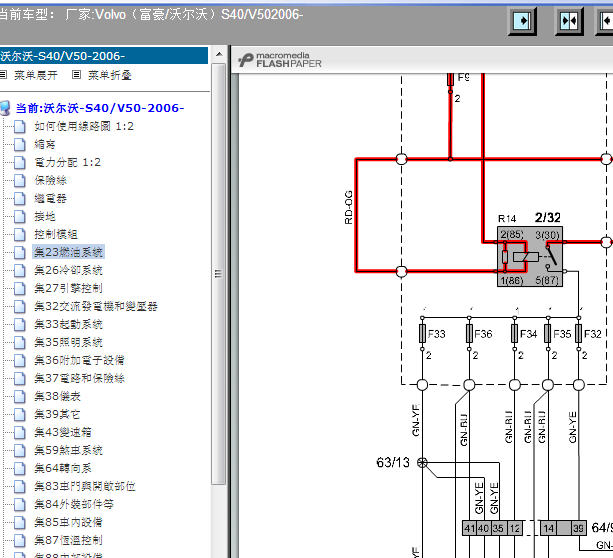Open 集27引擎控制 engine control entry
Image resolution: width=613 pixels, height=558 pixels.
coord(68,288)
